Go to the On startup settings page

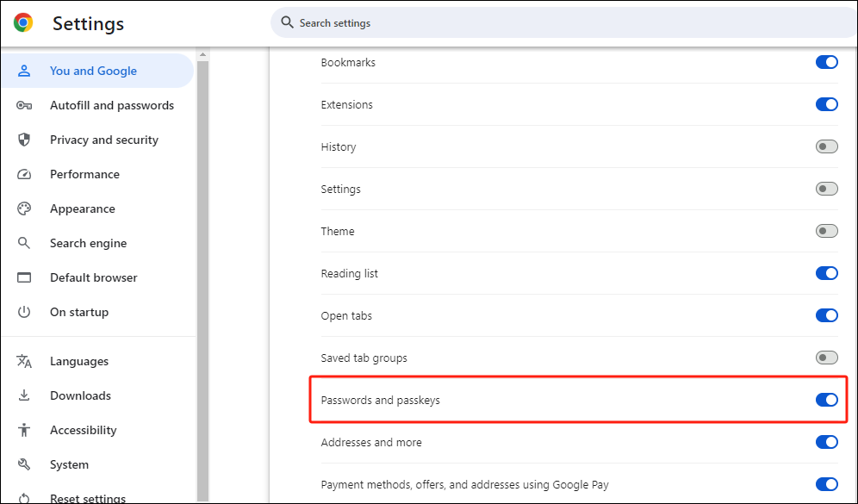tap(79, 312)
